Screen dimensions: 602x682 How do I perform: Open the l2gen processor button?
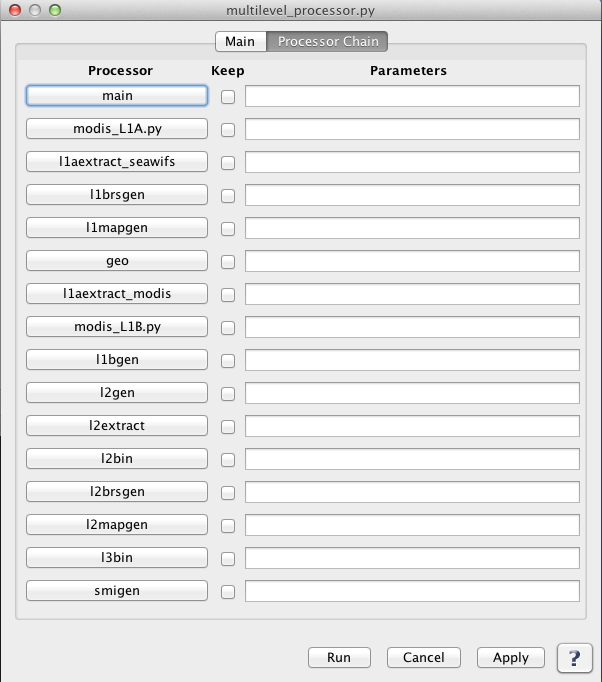pyautogui.click(x=117, y=393)
